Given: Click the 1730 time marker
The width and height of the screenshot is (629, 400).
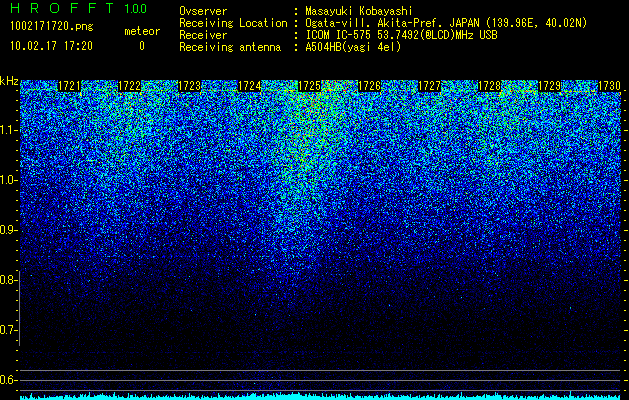Looking at the screenshot, I should coord(609,86).
